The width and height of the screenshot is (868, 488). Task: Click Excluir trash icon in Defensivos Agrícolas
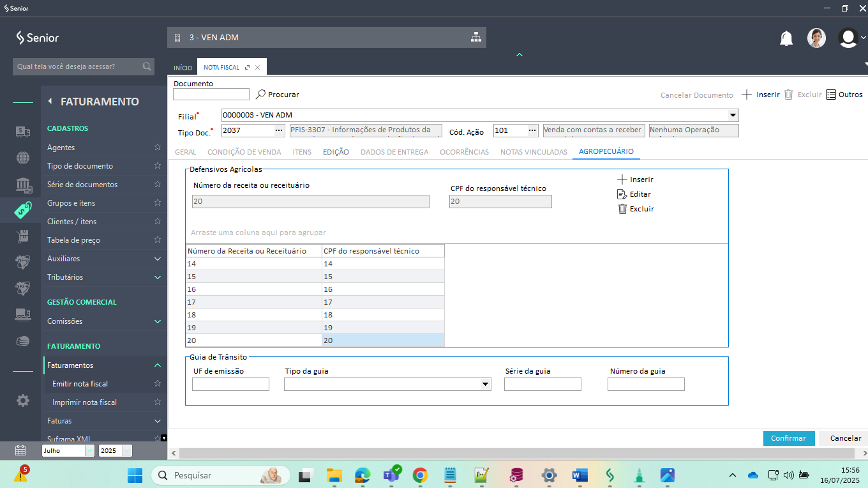tap(622, 209)
